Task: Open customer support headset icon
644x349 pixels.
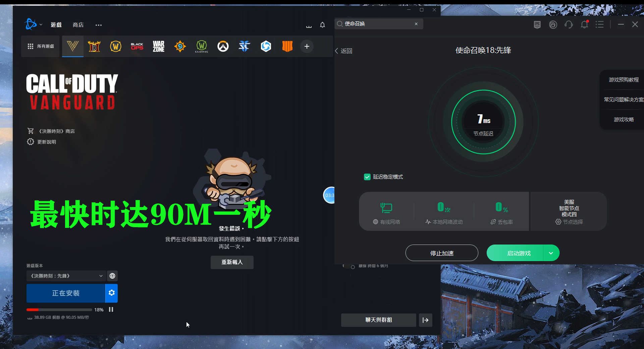Action: coord(569,24)
